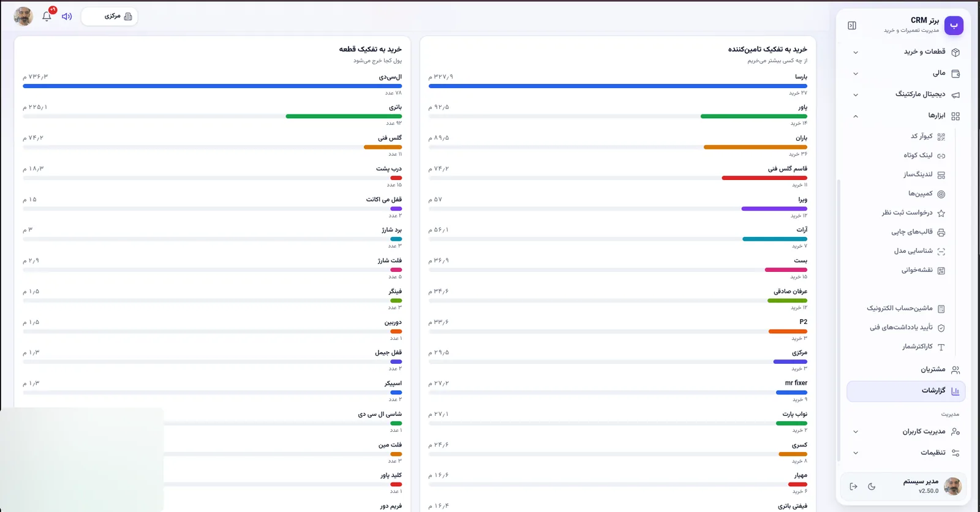980x512 pixels.
Task: Open the notifications bell
Action: tap(47, 17)
